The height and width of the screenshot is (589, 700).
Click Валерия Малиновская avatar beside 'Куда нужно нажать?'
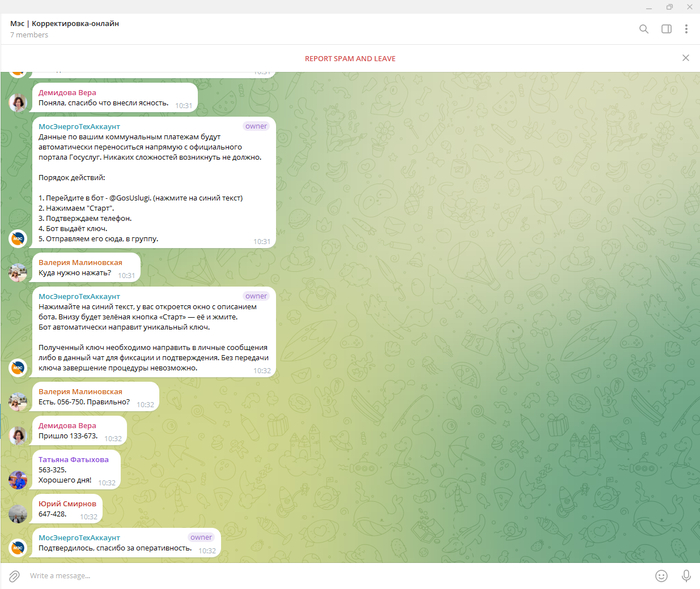tap(18, 272)
